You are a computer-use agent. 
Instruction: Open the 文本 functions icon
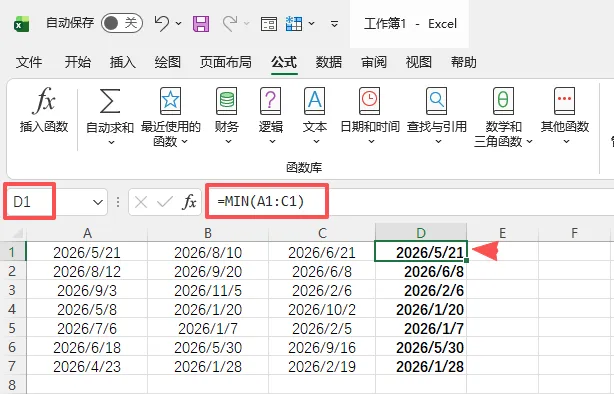point(314,101)
